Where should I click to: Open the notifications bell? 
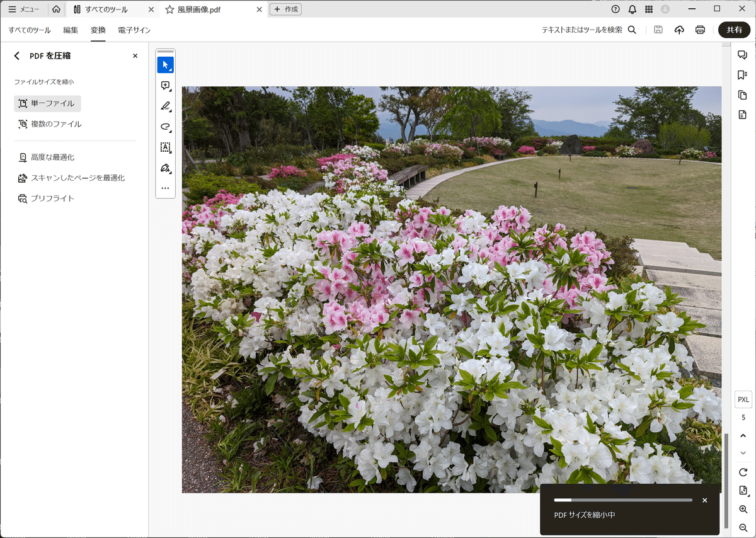click(632, 9)
